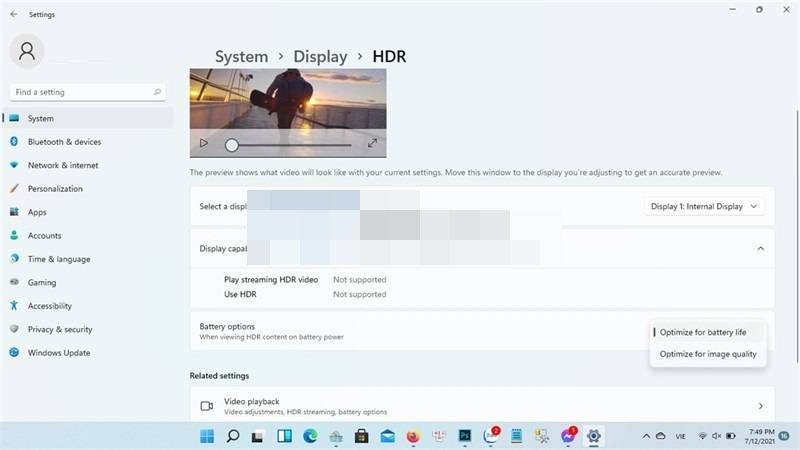Click the Settings gear on taskbar
The width and height of the screenshot is (800, 450).
click(593, 436)
